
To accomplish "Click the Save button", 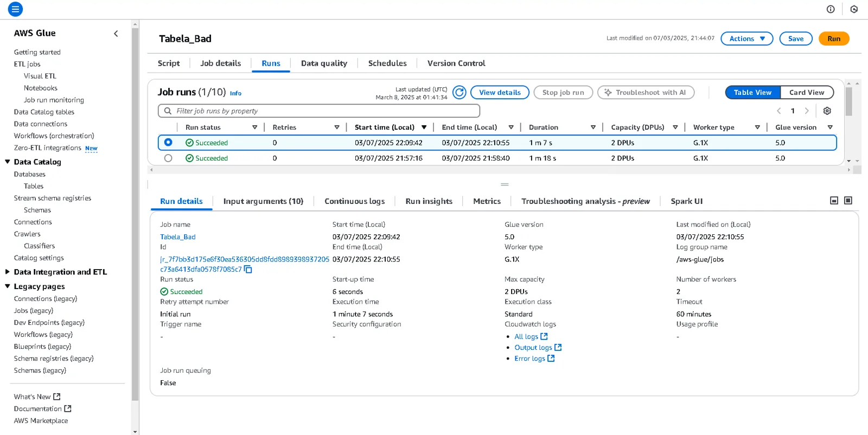I will coord(796,39).
